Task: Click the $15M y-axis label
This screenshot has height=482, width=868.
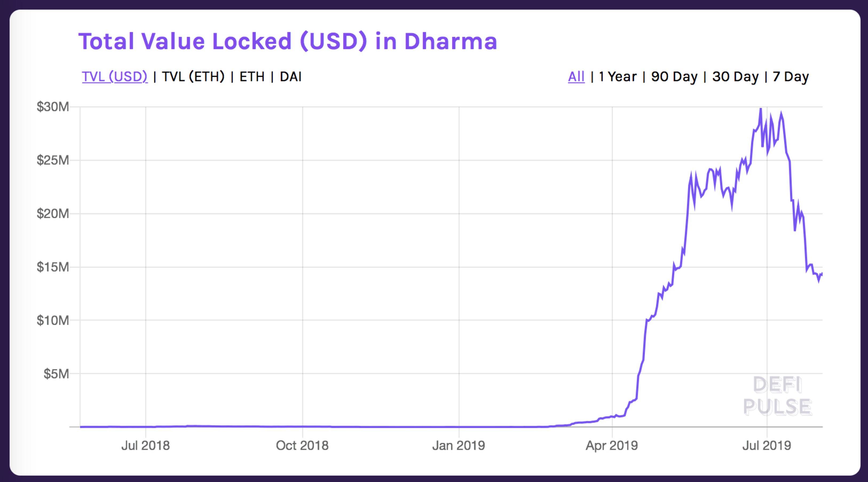Action: point(53,267)
